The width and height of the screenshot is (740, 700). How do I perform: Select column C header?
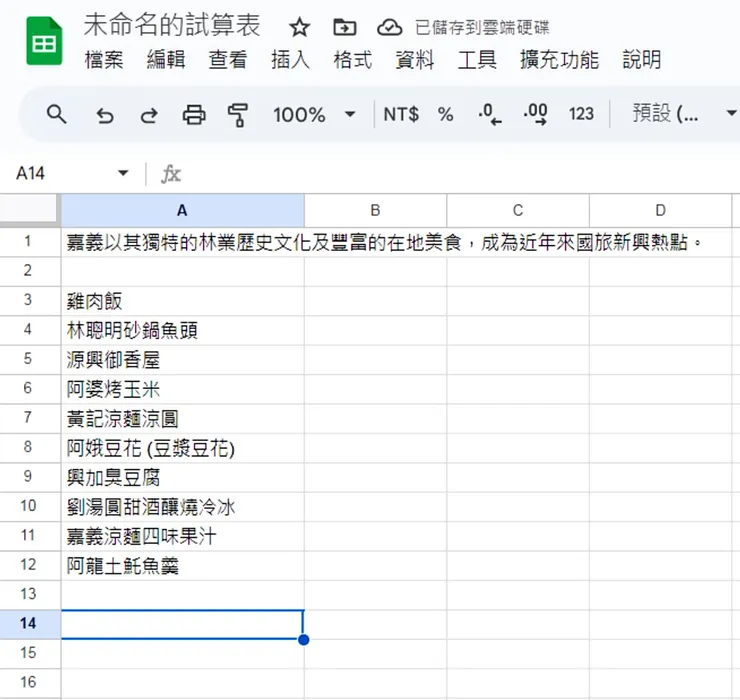click(x=518, y=211)
